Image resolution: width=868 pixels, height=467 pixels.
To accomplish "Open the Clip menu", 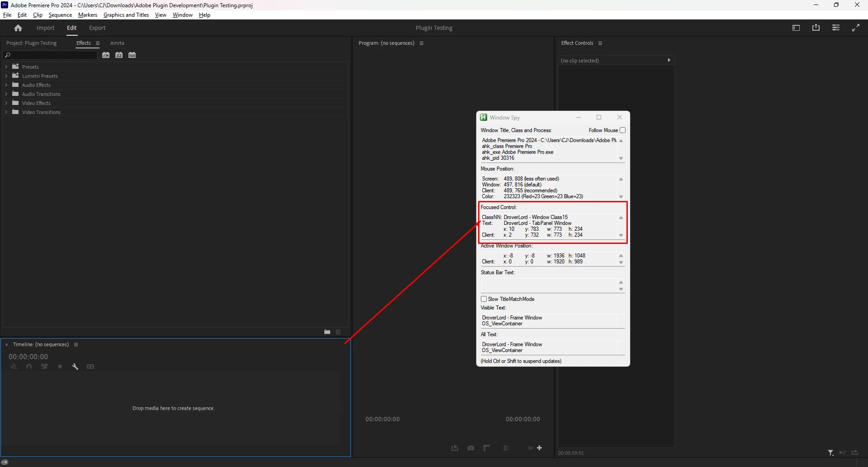I will tap(38, 15).
